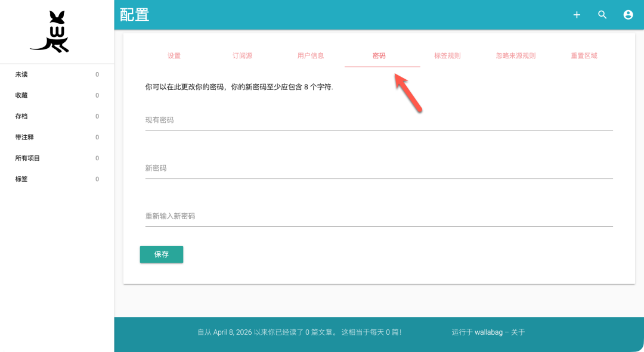
Task: Switch to the 设置 tab
Action: pyautogui.click(x=174, y=56)
